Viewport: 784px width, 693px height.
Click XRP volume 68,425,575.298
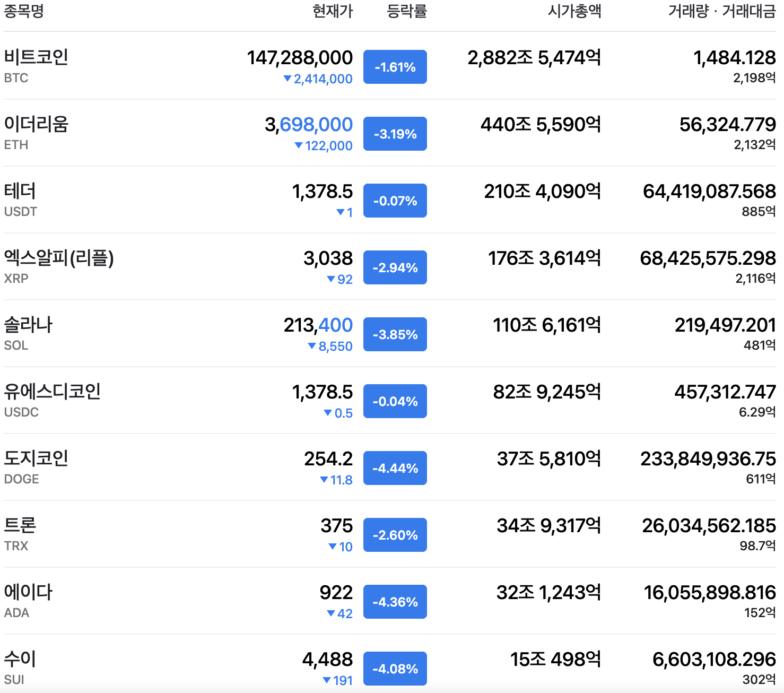coord(708,258)
